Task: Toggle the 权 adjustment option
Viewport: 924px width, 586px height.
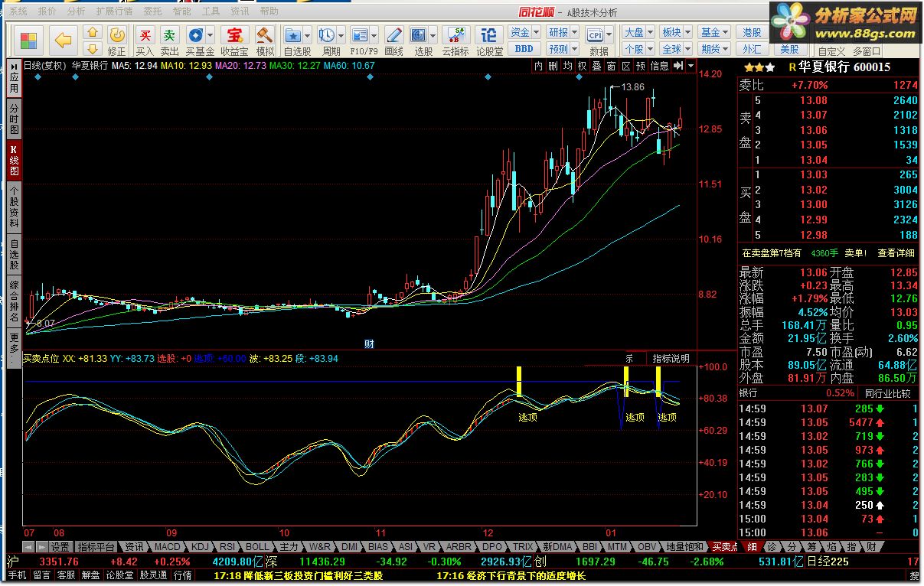Action: [x=582, y=67]
